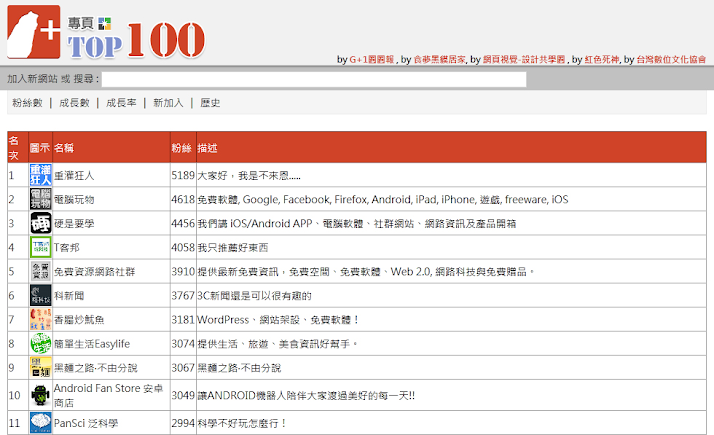Image resolution: width=714 pixels, height=435 pixels.
Task: Click the description 提供生活、旅遊、美食資訊好幫手
Action: (277, 344)
